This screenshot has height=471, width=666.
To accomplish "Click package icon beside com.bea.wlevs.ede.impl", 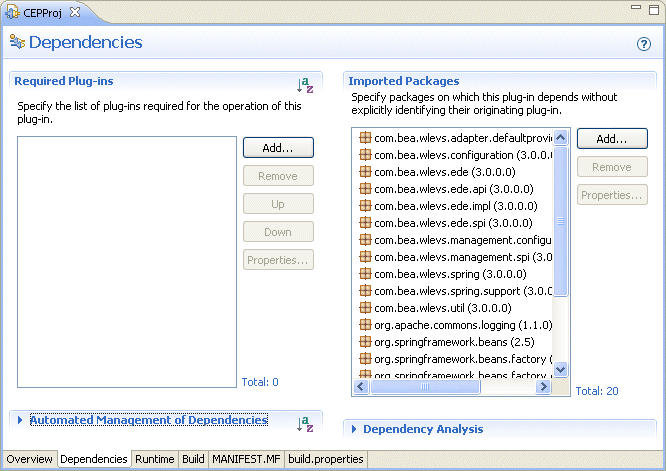I will pos(365,206).
